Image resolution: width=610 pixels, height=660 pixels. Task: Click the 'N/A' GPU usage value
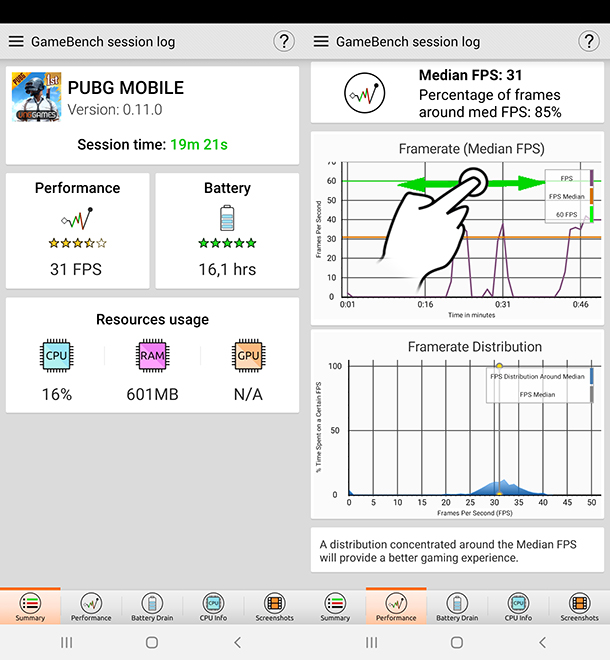tap(248, 394)
